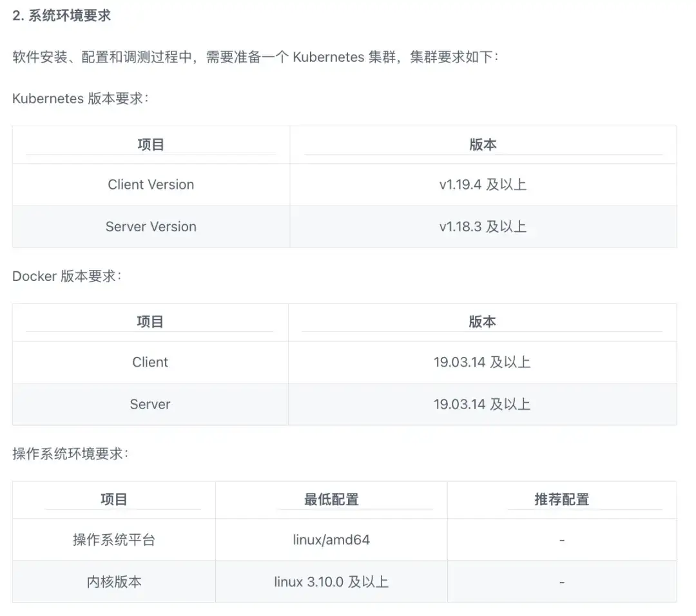Select the Server Version row cell
This screenshot has width=696, height=616.
pos(151,227)
